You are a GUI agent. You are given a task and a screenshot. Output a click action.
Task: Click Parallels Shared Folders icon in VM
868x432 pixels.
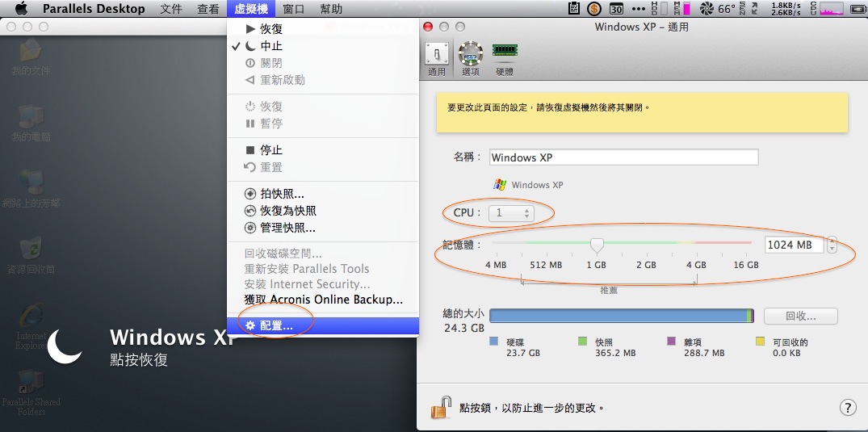pyautogui.click(x=31, y=392)
